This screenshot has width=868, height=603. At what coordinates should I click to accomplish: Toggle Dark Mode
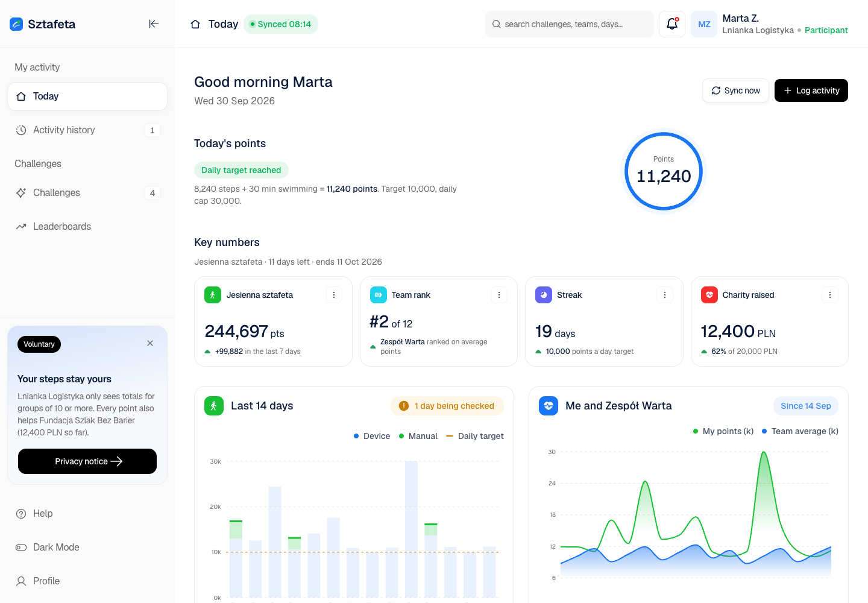(87, 547)
